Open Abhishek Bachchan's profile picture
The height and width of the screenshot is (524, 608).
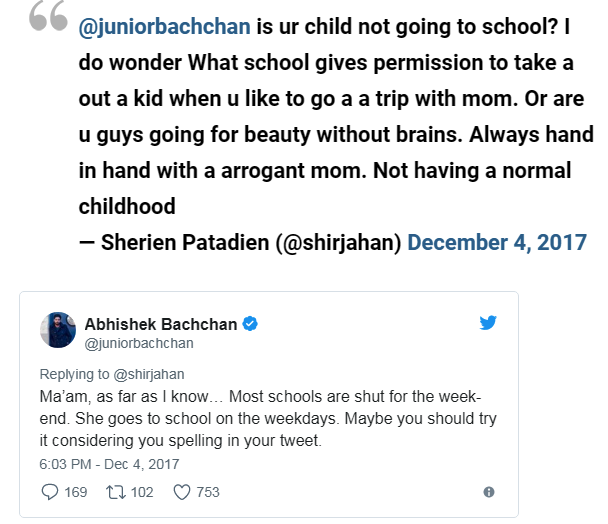coord(58,330)
